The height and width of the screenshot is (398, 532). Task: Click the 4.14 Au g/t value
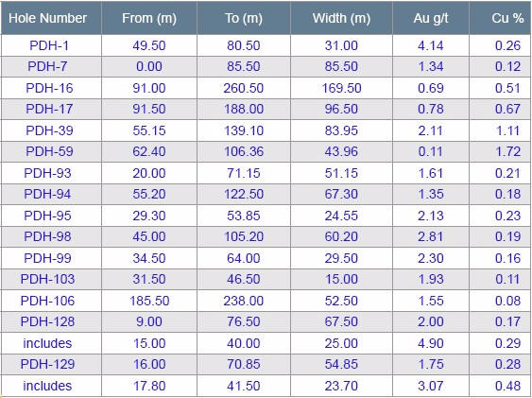(431, 45)
